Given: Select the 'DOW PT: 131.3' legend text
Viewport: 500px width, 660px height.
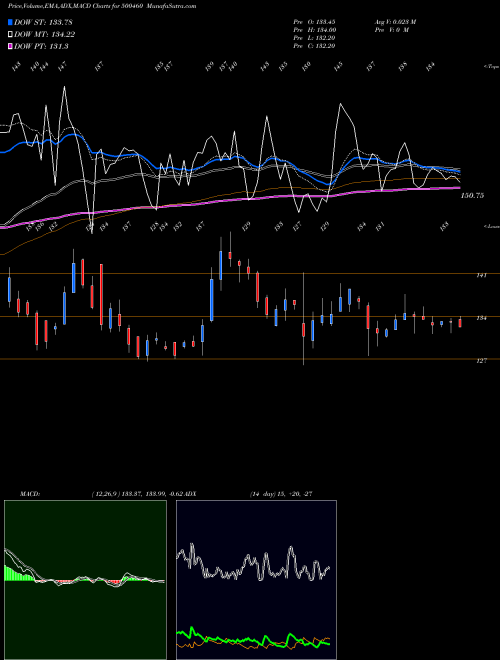Looking at the screenshot, I should 41,46.
